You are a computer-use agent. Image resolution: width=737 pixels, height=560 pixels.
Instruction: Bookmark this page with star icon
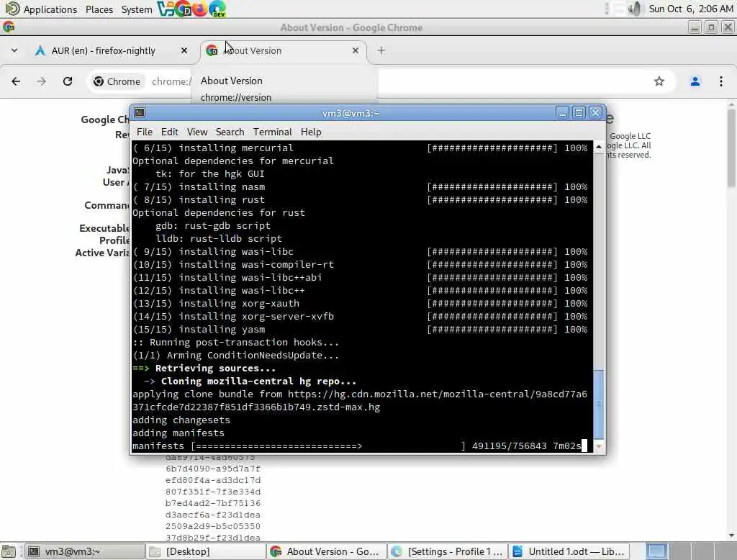click(659, 81)
